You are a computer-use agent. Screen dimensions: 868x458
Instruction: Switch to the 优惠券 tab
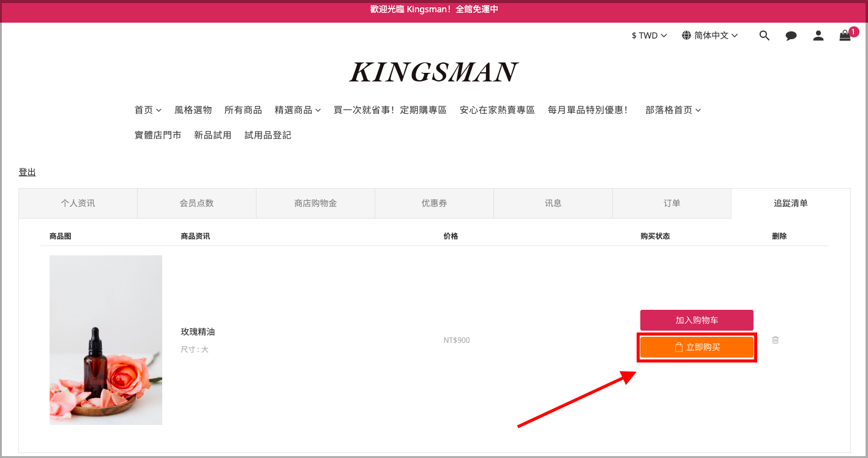[x=434, y=203]
